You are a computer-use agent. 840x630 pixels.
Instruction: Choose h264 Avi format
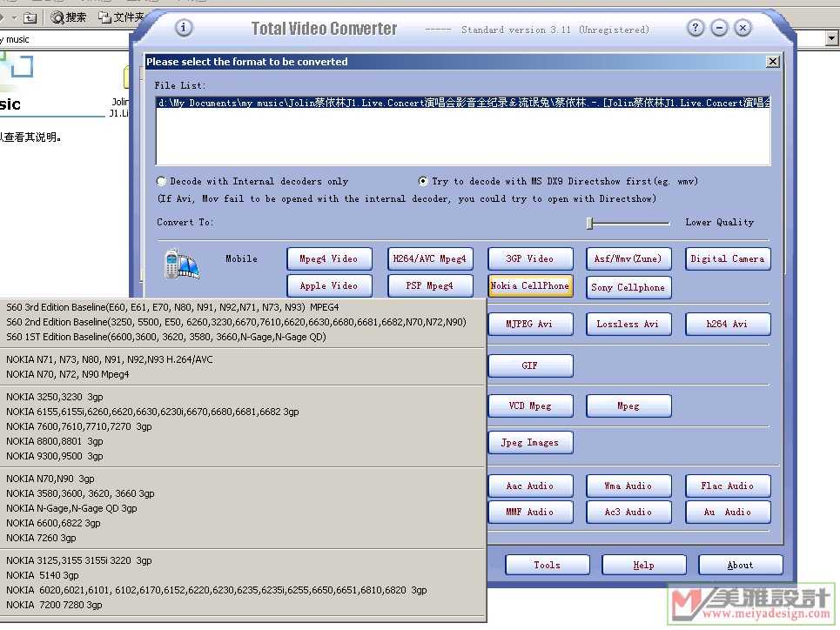coord(728,324)
